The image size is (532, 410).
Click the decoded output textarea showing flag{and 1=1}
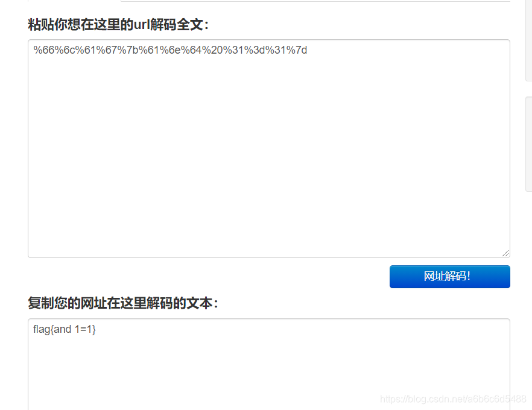(x=269, y=364)
